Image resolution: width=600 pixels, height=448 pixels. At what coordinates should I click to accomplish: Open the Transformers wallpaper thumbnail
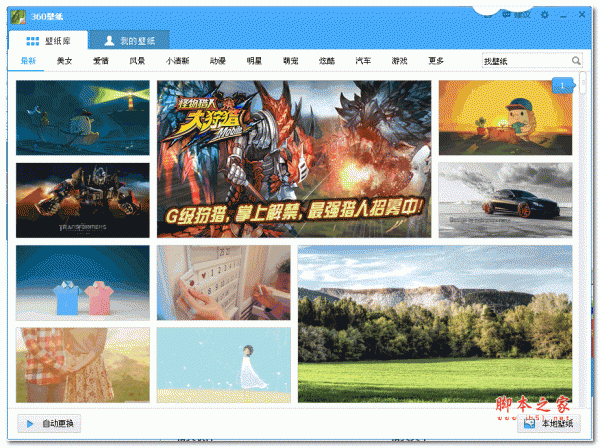[x=83, y=200]
